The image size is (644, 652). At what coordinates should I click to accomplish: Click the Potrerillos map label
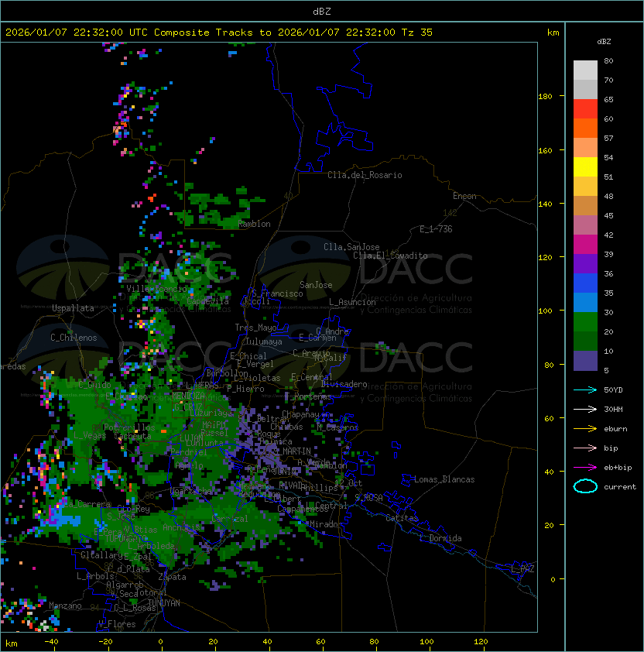[x=129, y=427]
